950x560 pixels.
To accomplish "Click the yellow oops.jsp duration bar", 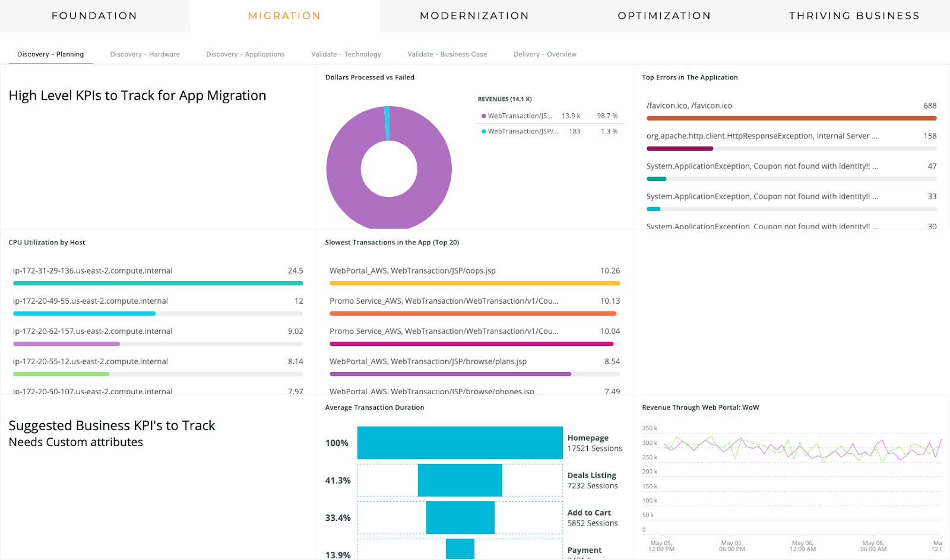I will 475,283.
